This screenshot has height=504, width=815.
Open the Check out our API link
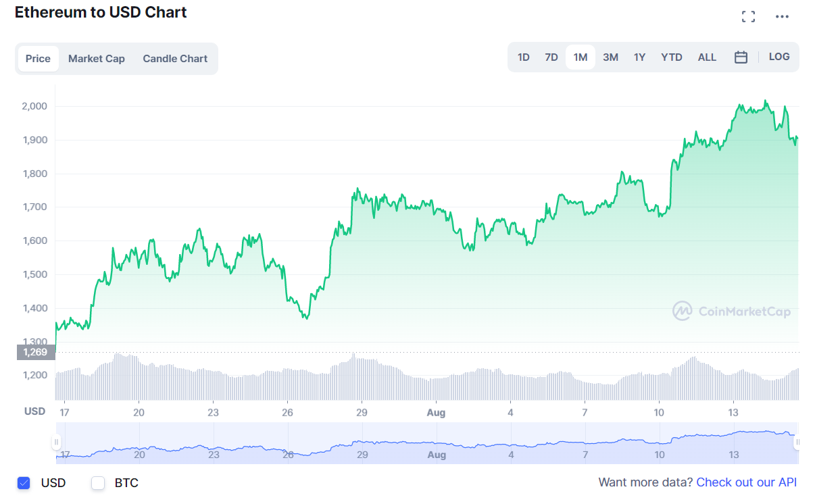[746, 482]
